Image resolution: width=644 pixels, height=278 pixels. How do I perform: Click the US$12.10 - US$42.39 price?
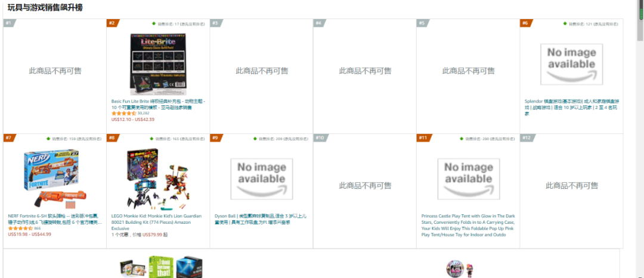132,119
